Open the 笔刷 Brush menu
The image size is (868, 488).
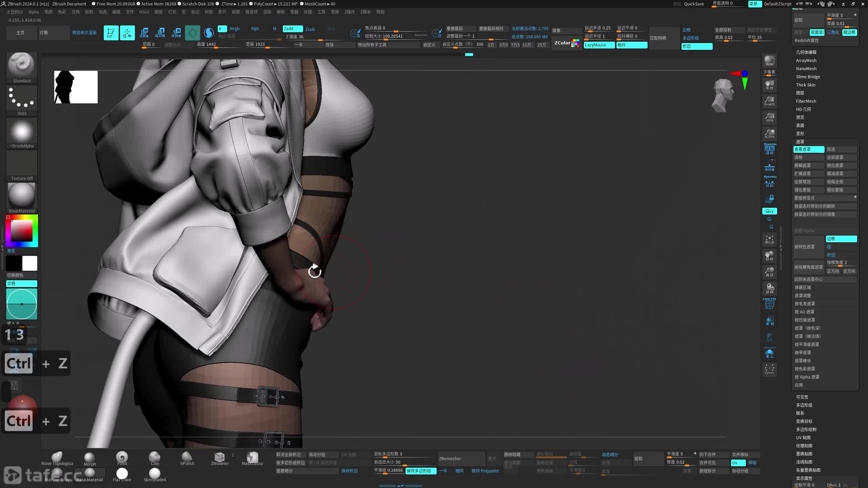(x=48, y=12)
